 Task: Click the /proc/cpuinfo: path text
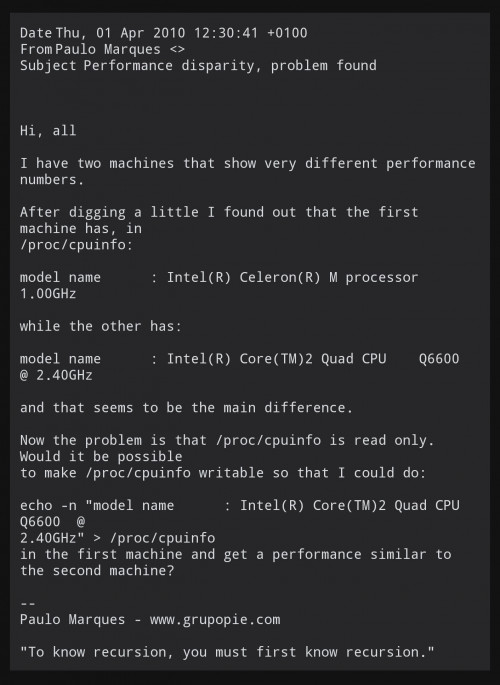[76, 245]
